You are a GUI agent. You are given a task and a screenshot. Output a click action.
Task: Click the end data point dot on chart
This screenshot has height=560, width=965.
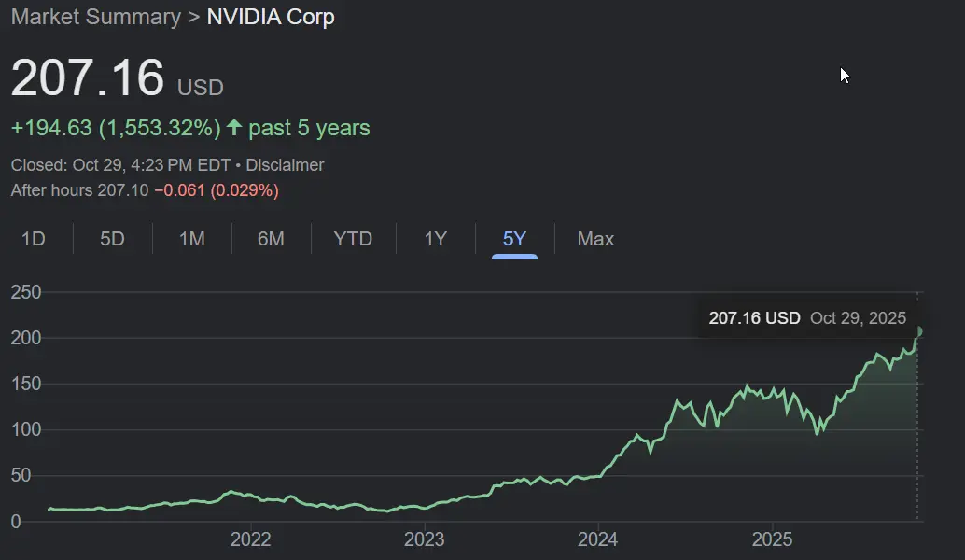919,331
